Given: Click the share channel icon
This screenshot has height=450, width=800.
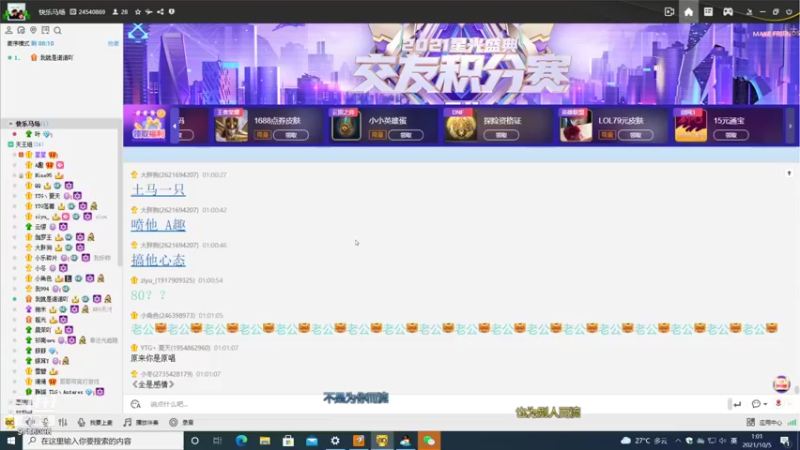Looking at the screenshot, I should click(x=160, y=12).
